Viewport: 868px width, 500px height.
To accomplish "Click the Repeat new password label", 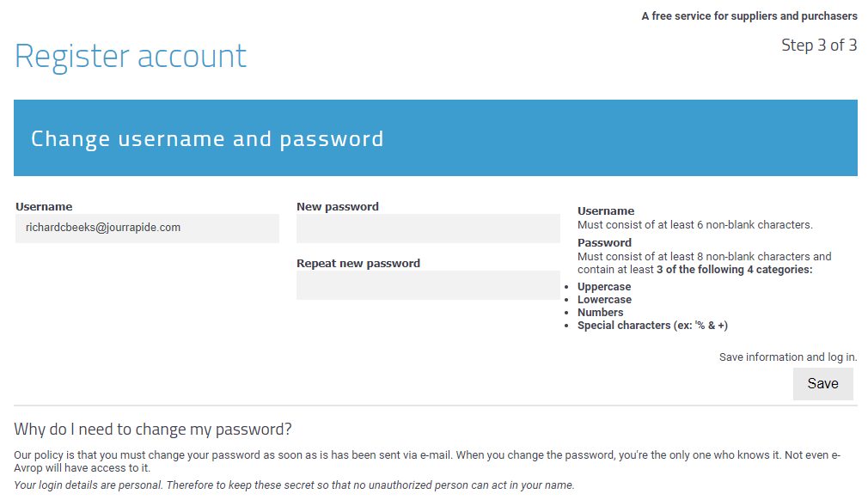I will [358, 263].
